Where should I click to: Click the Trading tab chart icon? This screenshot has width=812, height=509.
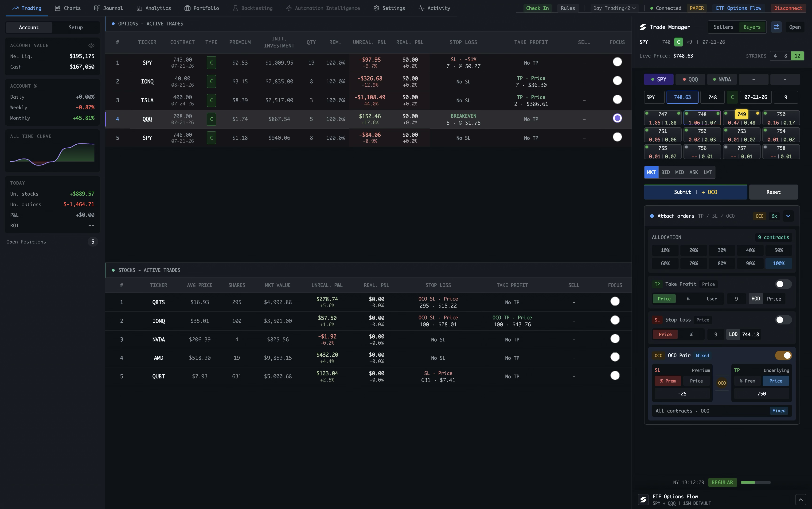pos(16,8)
